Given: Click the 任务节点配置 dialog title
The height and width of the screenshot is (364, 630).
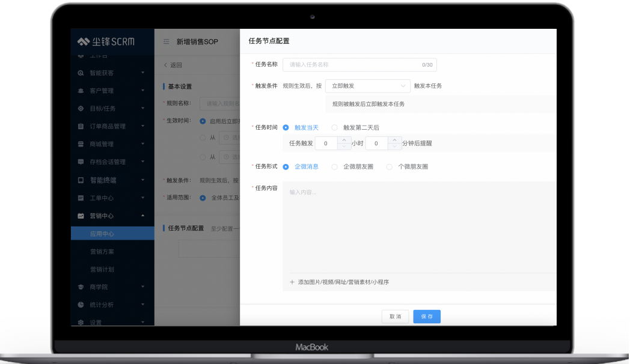Looking at the screenshot, I should coord(269,41).
